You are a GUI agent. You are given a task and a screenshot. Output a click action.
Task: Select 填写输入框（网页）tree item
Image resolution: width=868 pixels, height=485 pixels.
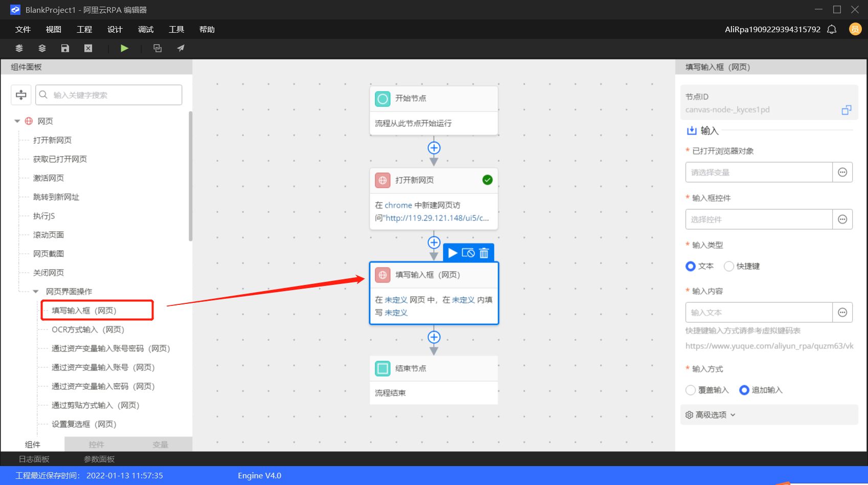coord(84,311)
